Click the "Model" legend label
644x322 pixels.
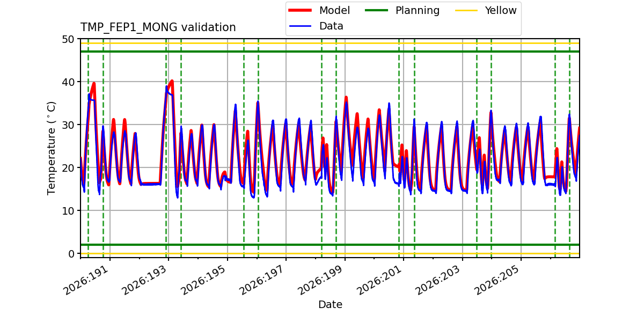tap(334, 10)
